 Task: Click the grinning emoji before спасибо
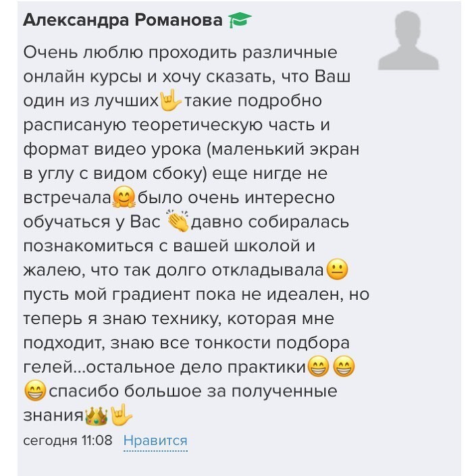coord(35,391)
